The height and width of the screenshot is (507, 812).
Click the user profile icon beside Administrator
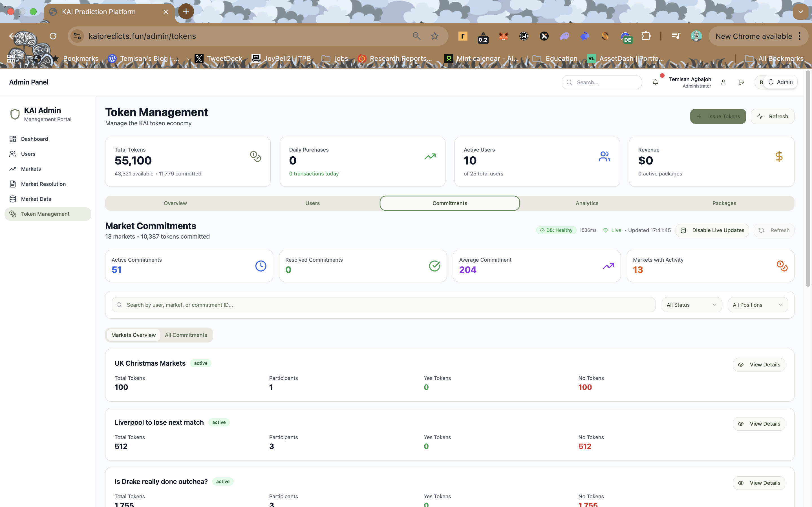click(x=723, y=82)
